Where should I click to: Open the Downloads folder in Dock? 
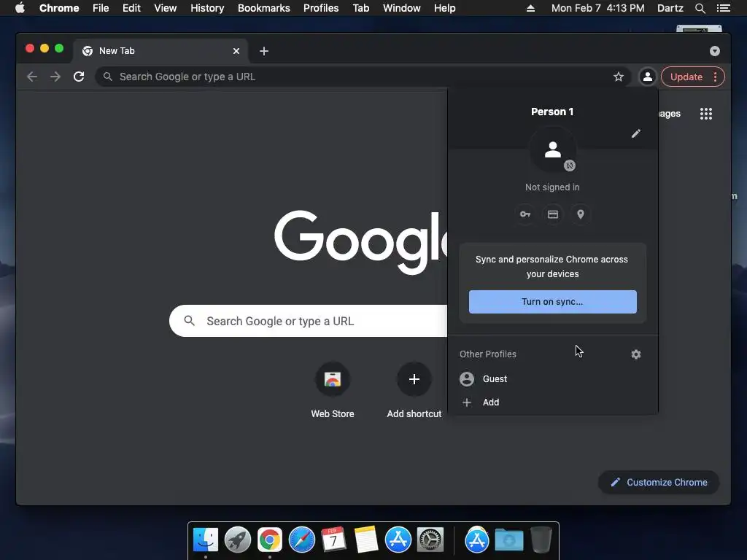(508, 540)
